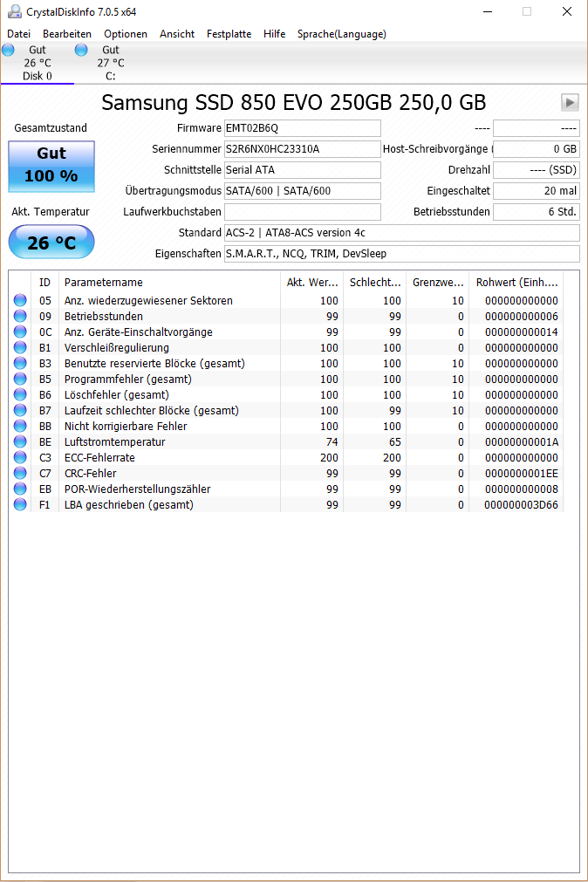This screenshot has width=588, height=882.
Task: Click raw value 0000000001EE
Action: (522, 474)
